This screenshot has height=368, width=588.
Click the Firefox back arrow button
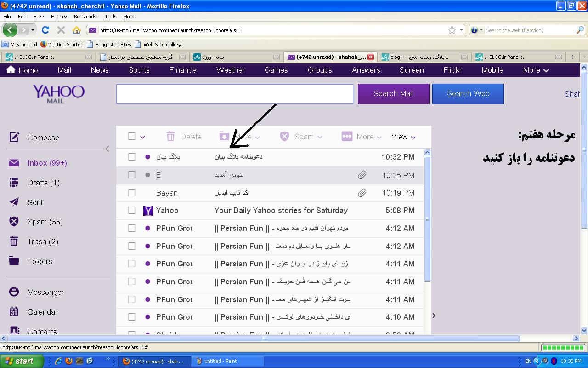tap(10, 30)
